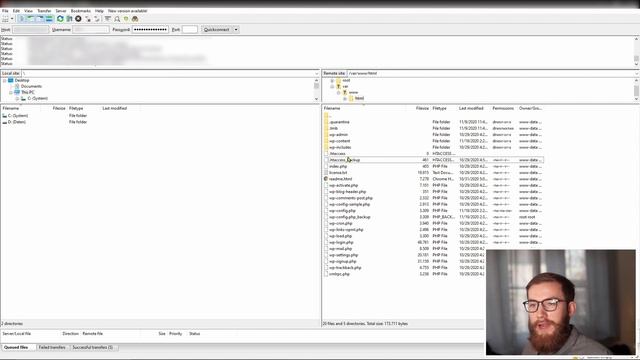The image size is (640, 360).
Task: Reconnect to the last server
Action: [97, 19]
